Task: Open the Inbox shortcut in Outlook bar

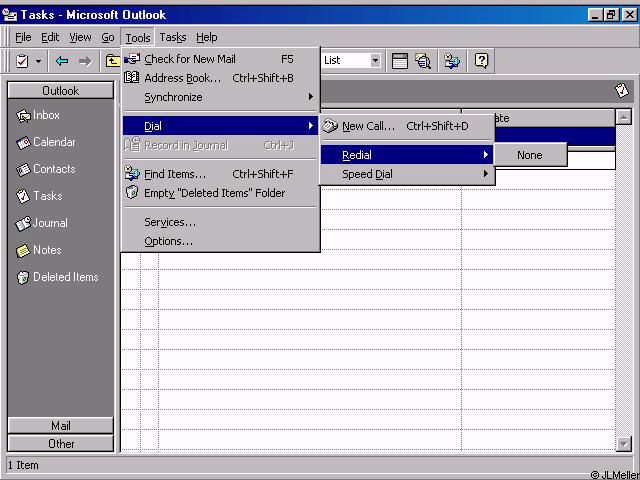Action: coord(46,115)
